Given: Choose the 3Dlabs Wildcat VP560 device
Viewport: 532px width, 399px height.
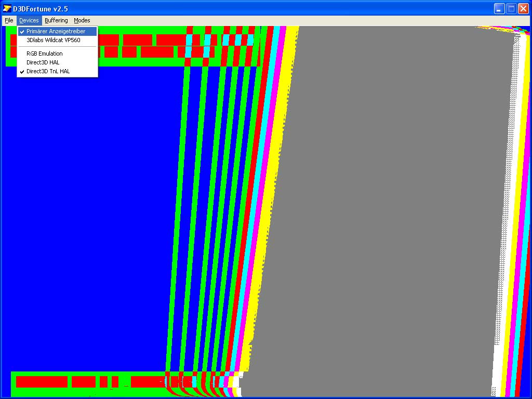Looking at the screenshot, I should (53, 40).
